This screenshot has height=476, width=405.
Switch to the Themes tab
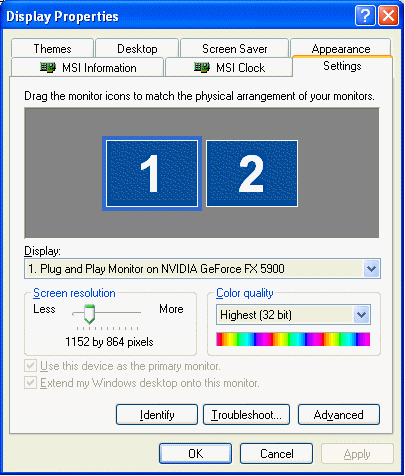pyautogui.click(x=52, y=49)
